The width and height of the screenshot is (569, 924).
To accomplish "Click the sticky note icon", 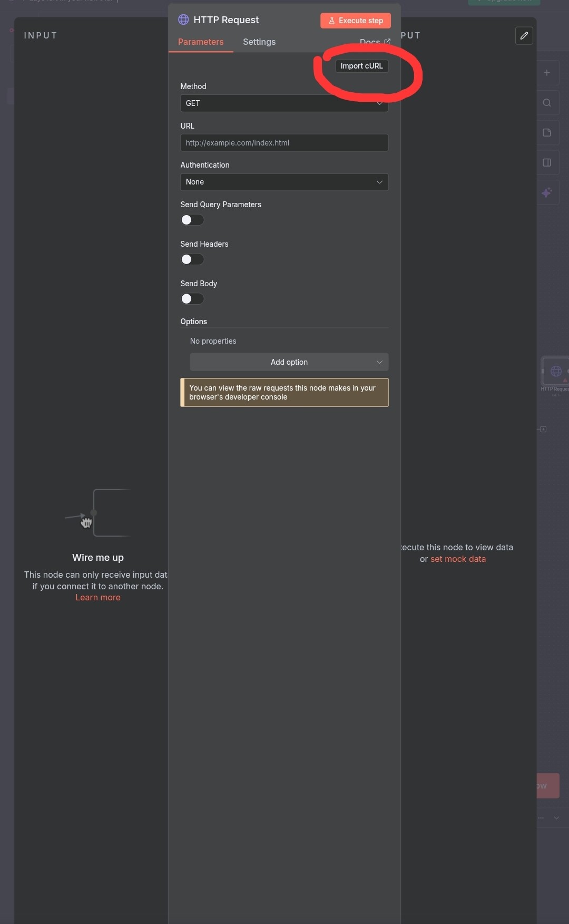I will pyautogui.click(x=547, y=133).
